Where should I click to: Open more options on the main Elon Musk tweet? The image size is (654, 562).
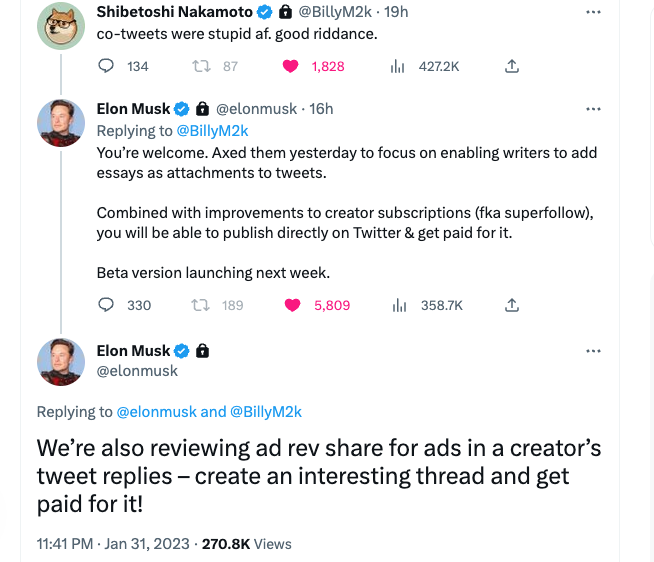tap(593, 351)
